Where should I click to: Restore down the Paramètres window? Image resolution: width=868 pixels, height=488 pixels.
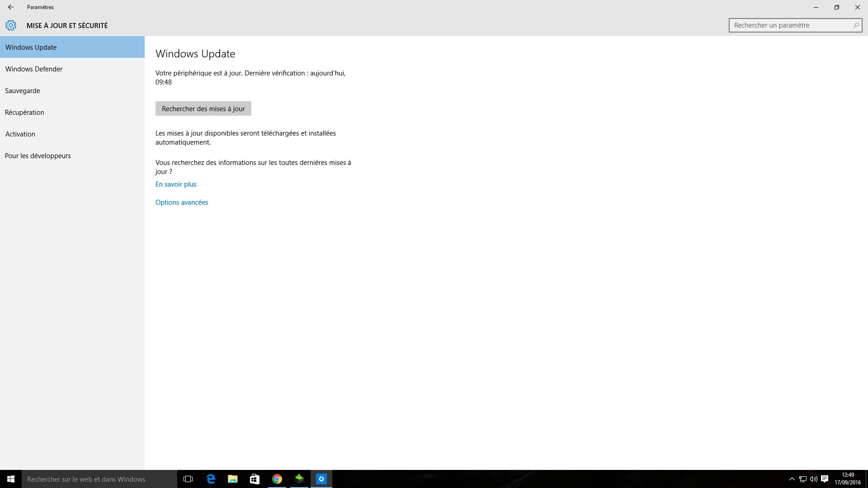point(837,7)
